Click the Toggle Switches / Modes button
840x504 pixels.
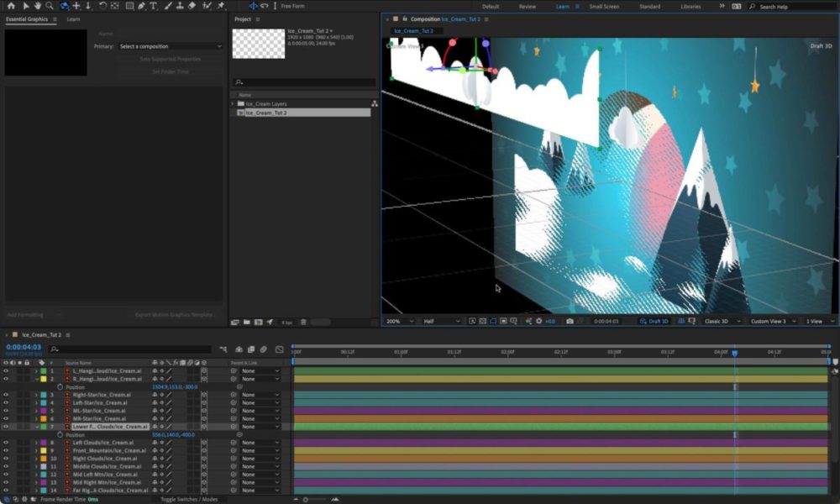192,498
